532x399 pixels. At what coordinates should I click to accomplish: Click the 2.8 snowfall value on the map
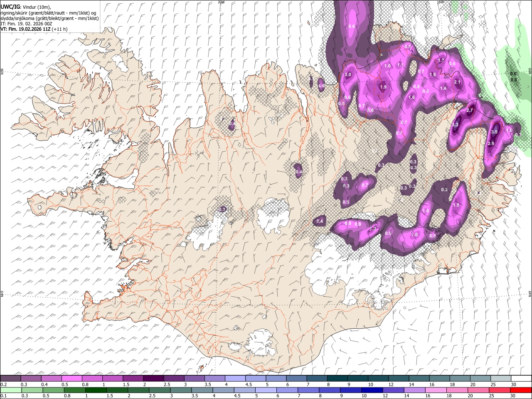490,144
